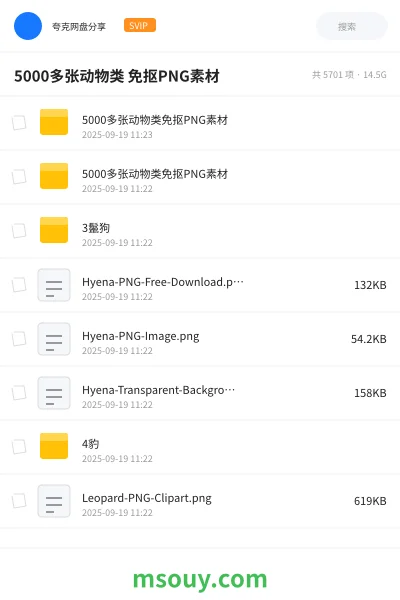
Task: Click the 2025-09-19 11:23 date
Action: pos(117,135)
